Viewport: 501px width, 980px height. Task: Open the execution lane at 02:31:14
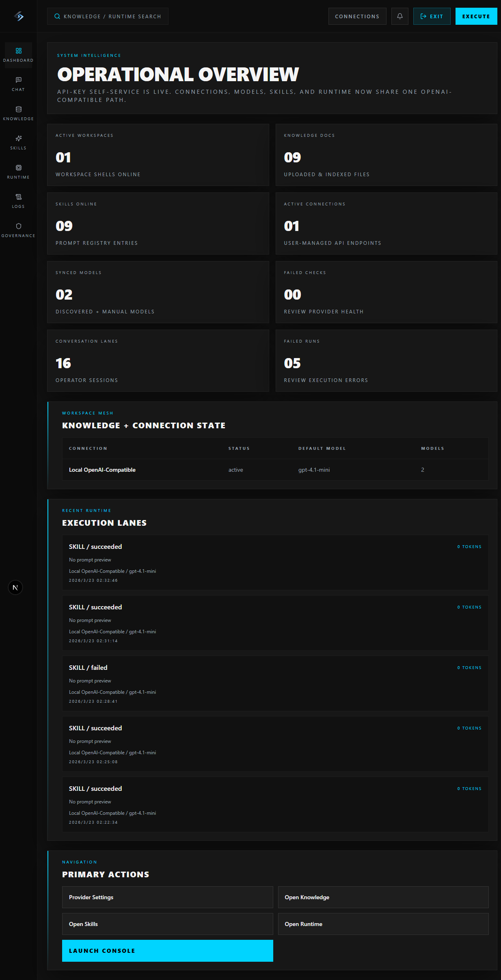[275, 623]
